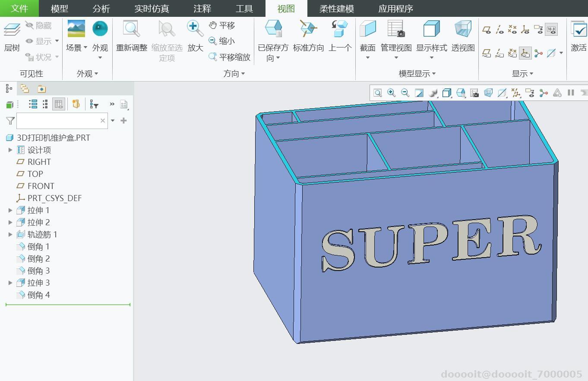Switch to the 模型 ribbon tab
Screen dimensions: 588x381
point(59,9)
